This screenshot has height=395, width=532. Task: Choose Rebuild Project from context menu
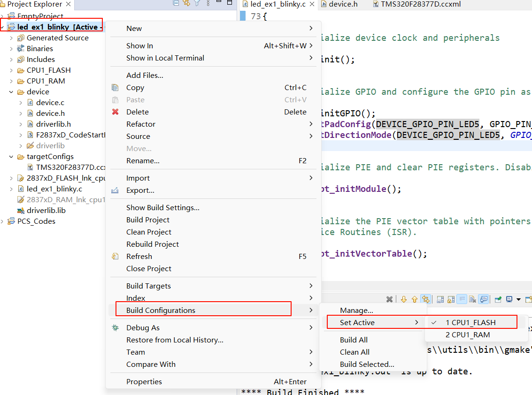coord(153,244)
